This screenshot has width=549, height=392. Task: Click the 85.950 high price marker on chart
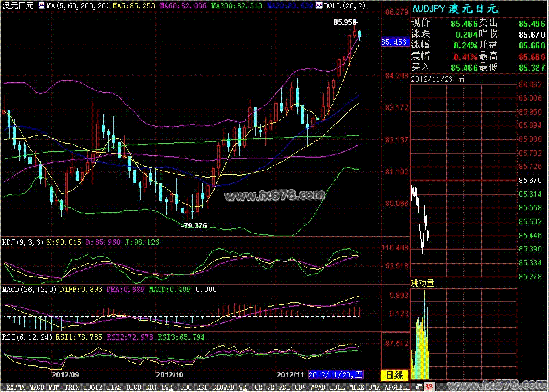344,22
